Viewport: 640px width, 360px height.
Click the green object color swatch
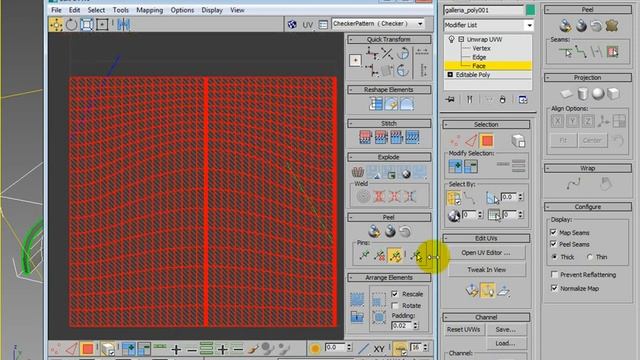(x=530, y=10)
